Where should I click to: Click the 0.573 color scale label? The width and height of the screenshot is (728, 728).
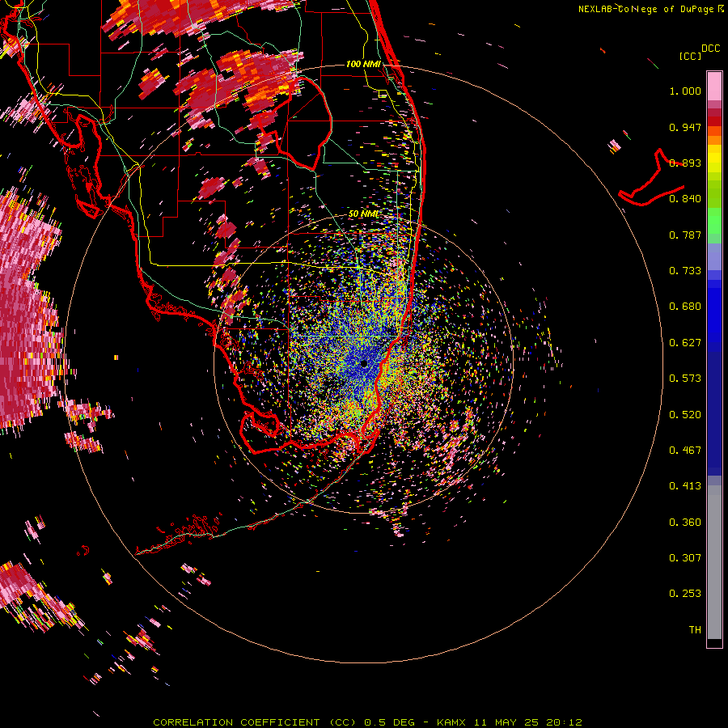[x=685, y=379]
